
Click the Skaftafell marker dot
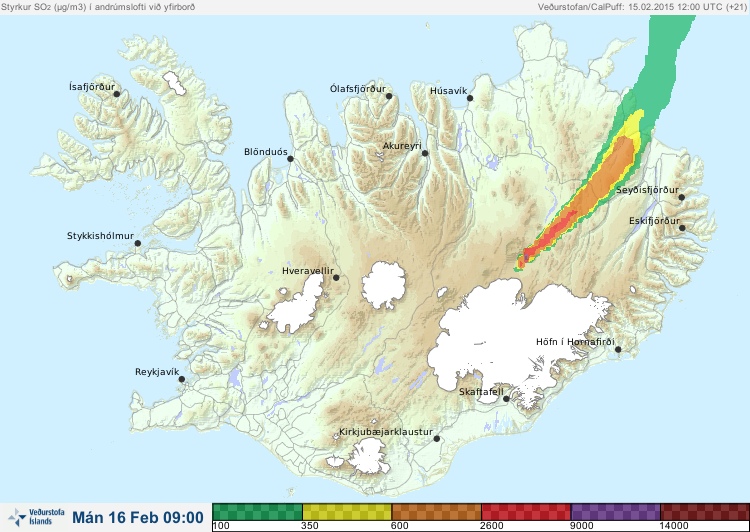pyautogui.click(x=506, y=399)
